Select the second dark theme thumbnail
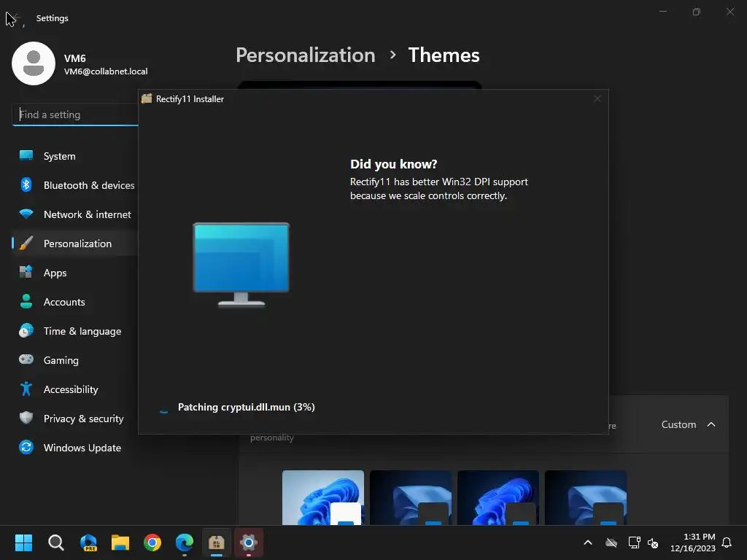This screenshot has width=747, height=560. coord(411,497)
